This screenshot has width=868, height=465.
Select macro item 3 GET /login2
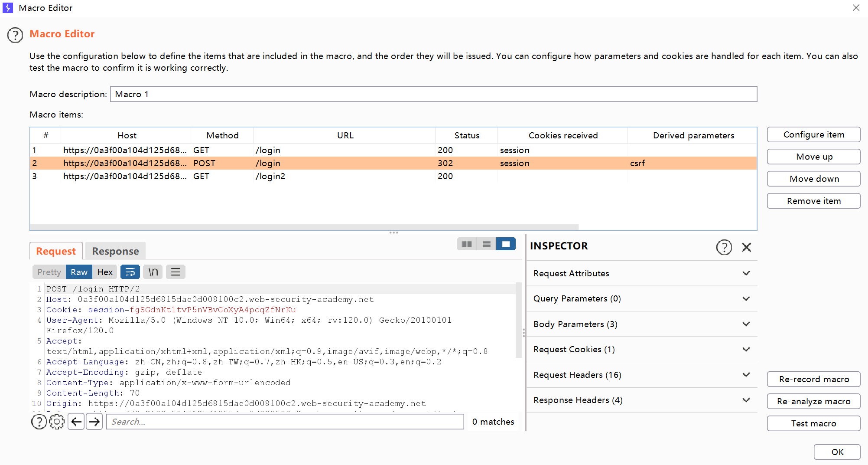point(393,176)
